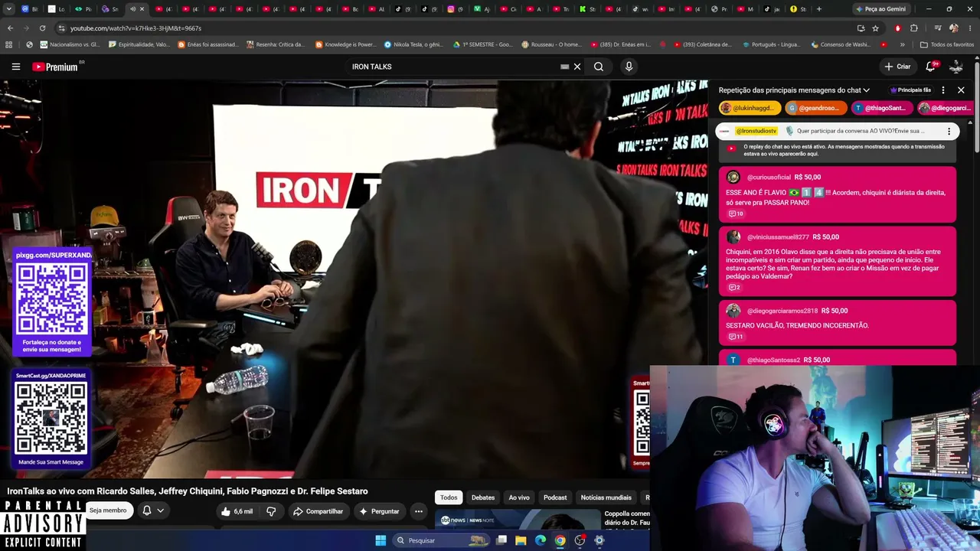Open Knowledge is Power bookmark

point(345,44)
